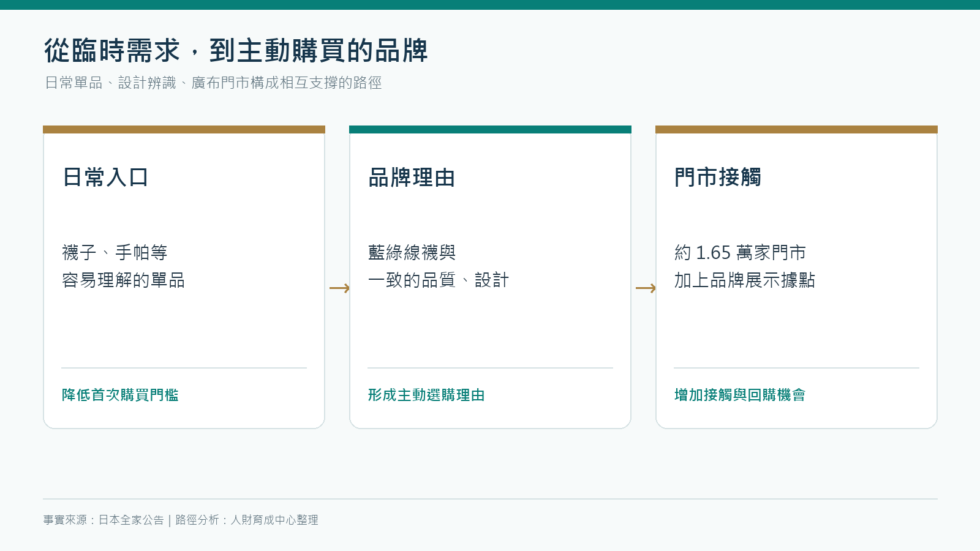Image resolution: width=980 pixels, height=551 pixels.
Task: Click the card heading 日常入口
Action: (x=105, y=178)
